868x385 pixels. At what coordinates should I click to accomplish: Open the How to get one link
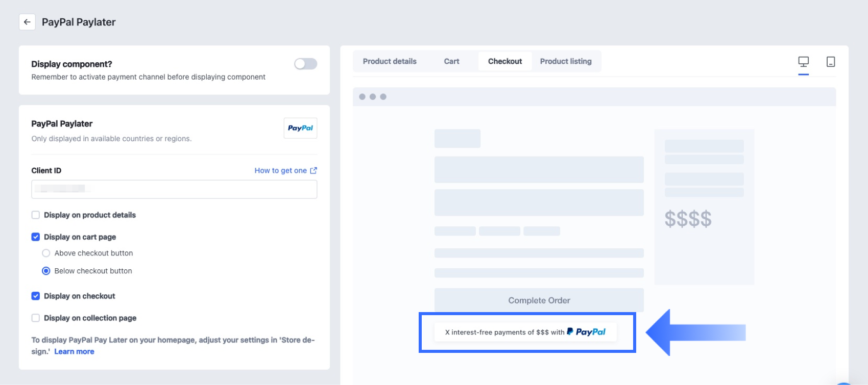pyautogui.click(x=280, y=170)
